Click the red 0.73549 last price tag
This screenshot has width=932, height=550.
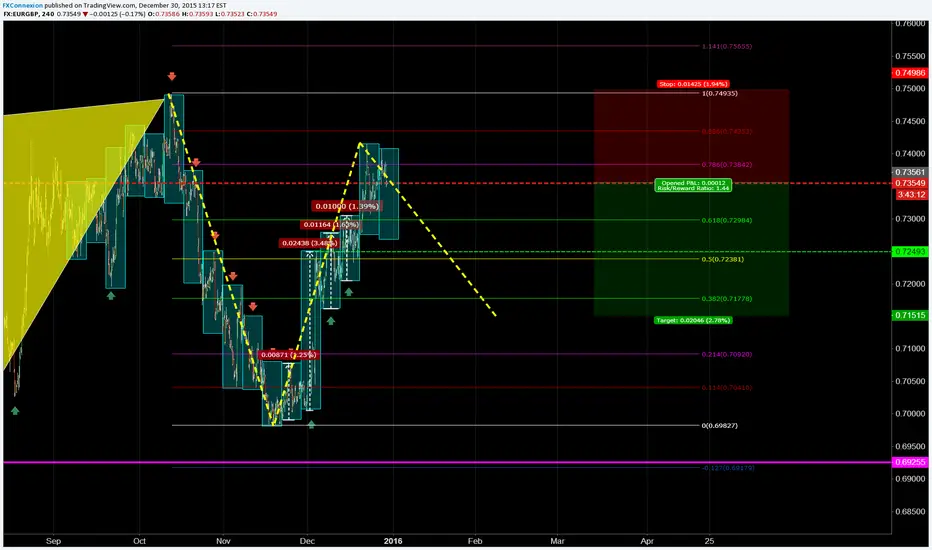click(911, 183)
